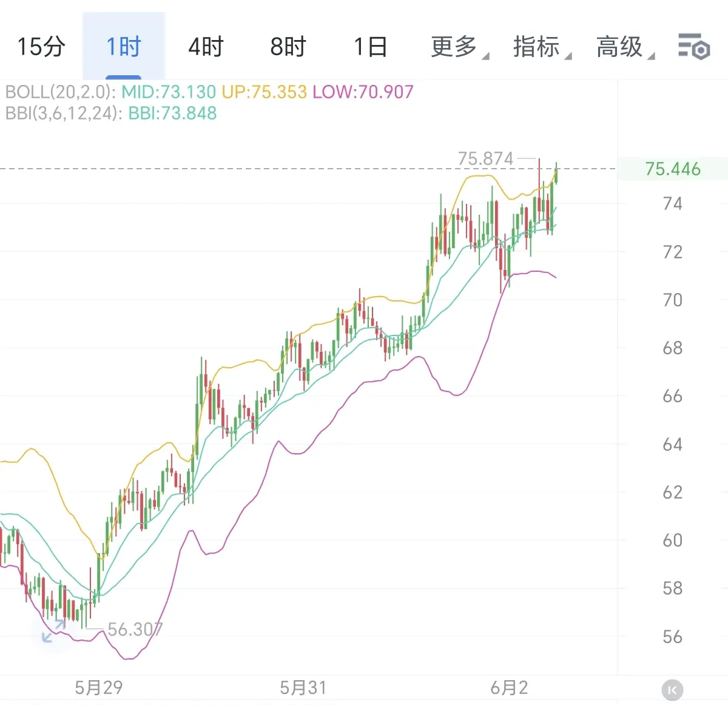Switch to the 1日 timeframe
728x705 pixels.
pos(370,47)
